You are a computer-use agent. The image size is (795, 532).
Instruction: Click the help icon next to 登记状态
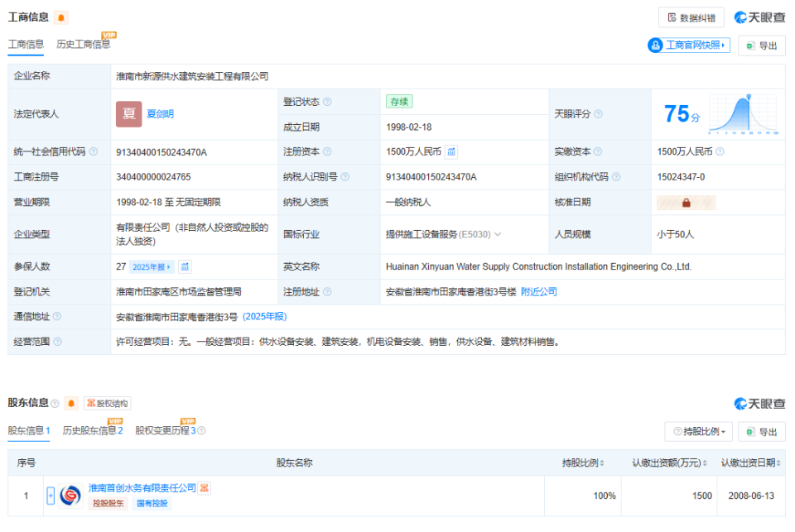327,102
